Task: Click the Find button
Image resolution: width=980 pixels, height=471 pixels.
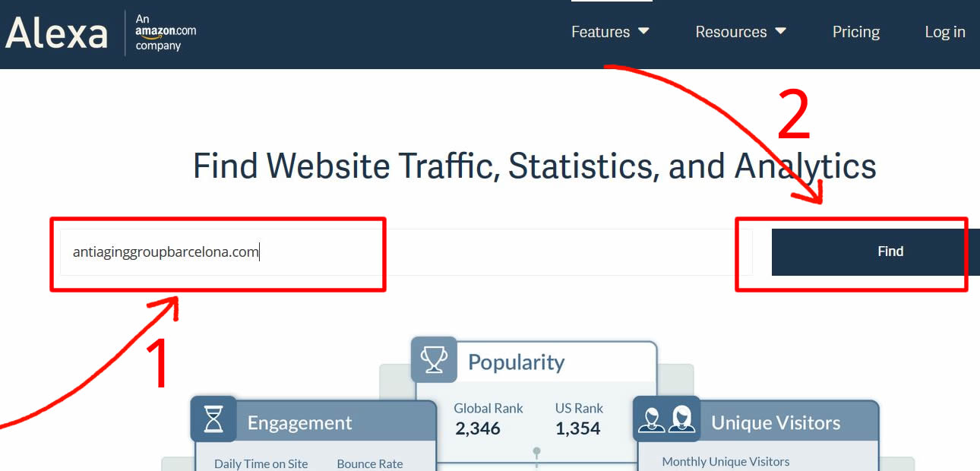Action: coord(876,252)
